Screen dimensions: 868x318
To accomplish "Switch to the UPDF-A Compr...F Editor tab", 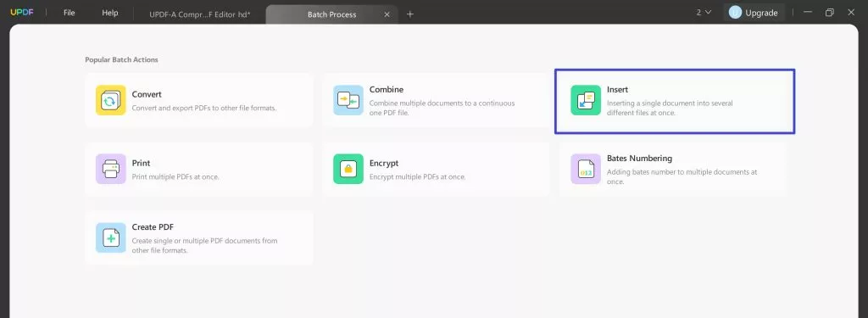I will click(x=199, y=14).
